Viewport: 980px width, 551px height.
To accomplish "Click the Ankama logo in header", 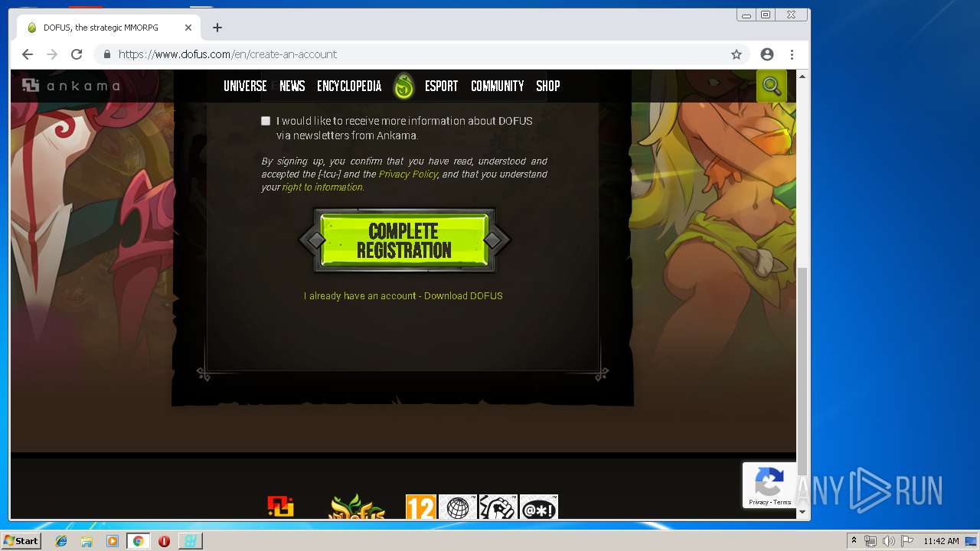I will click(x=70, y=86).
